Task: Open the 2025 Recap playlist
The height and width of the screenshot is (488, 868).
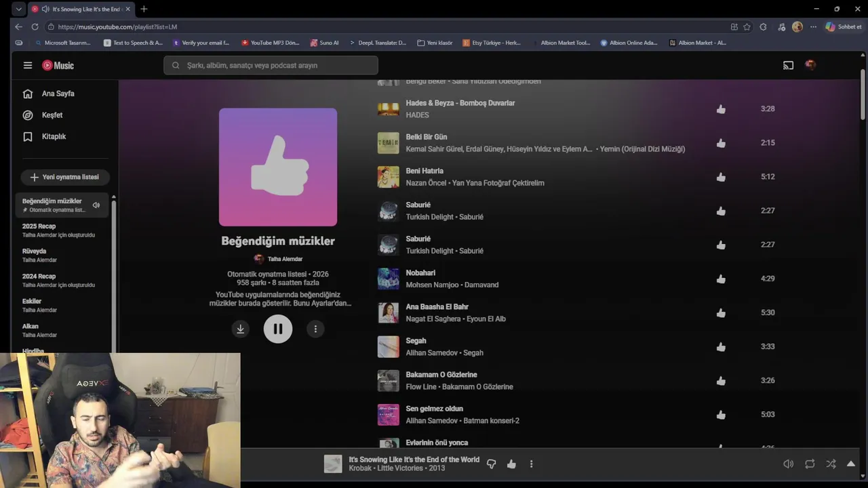Action: pos(62,230)
